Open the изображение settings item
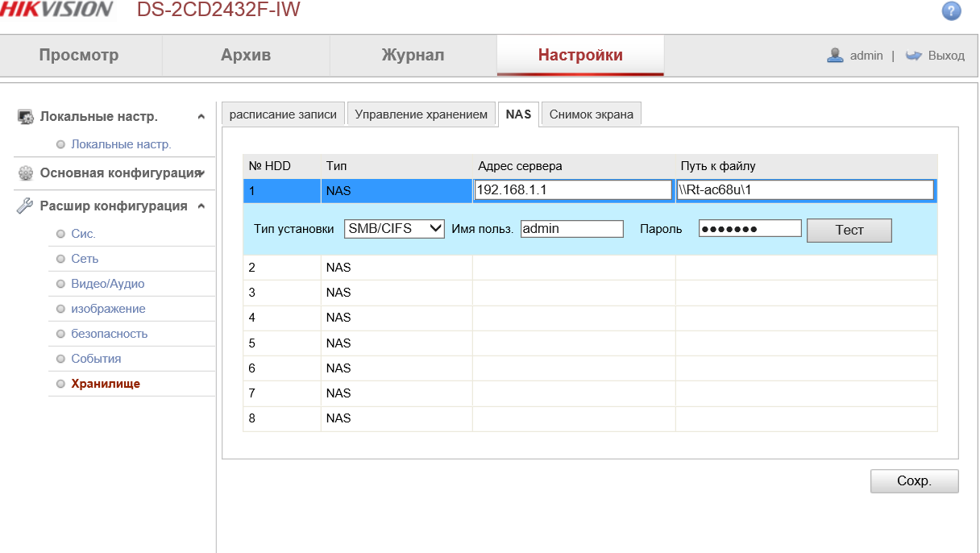Viewport: 980px width, 553px height. [108, 309]
